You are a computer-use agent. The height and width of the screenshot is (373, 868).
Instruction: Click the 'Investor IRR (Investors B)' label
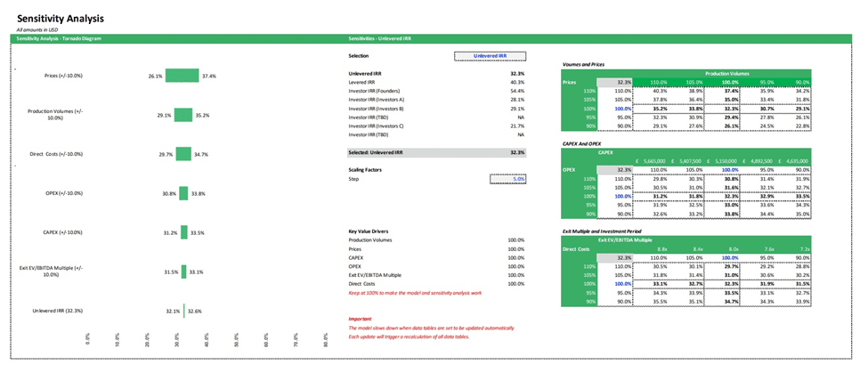tap(377, 109)
